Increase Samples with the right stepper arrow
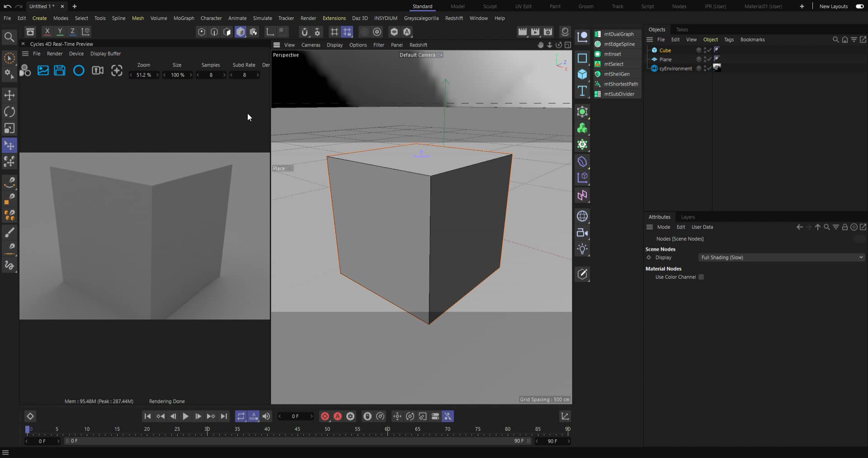Image resolution: width=868 pixels, height=458 pixels. point(225,75)
